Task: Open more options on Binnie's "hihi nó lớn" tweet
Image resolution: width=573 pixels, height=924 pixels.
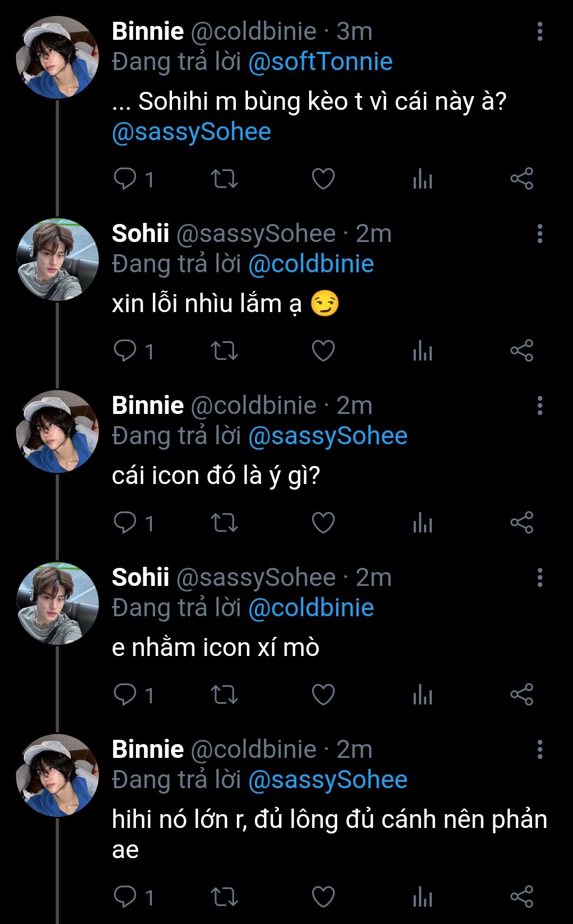Action: tap(540, 749)
